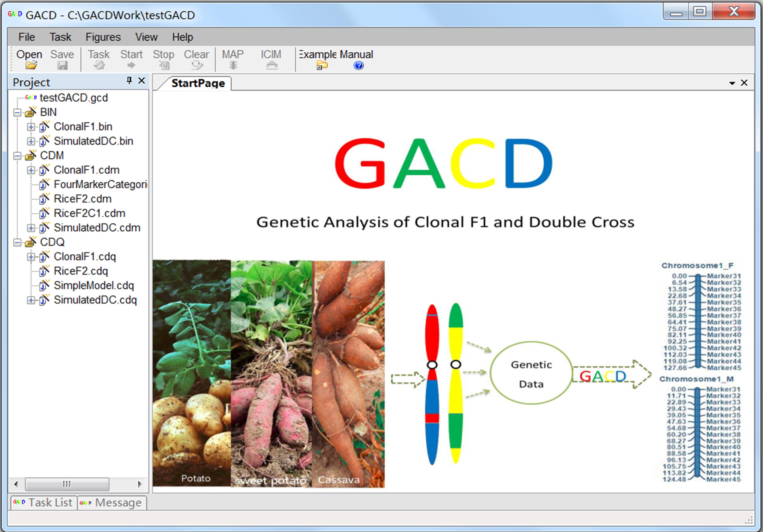
Task: Open the Figures menu
Action: coord(103,37)
